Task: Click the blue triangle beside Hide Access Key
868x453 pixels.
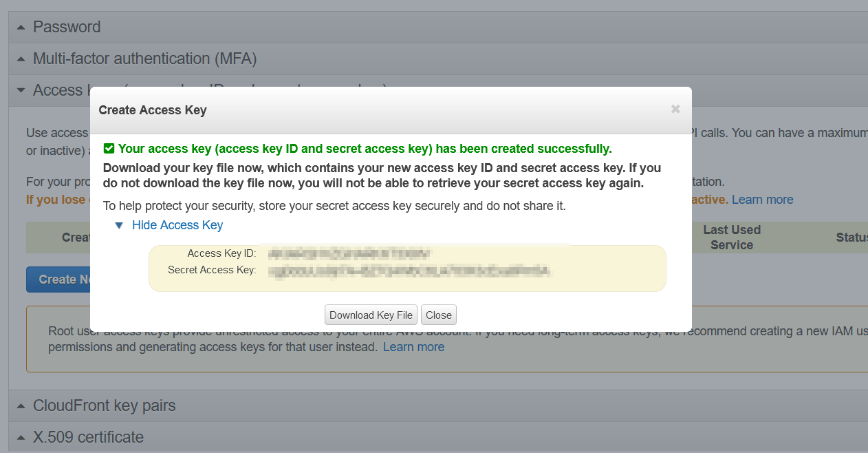Action: [x=119, y=225]
